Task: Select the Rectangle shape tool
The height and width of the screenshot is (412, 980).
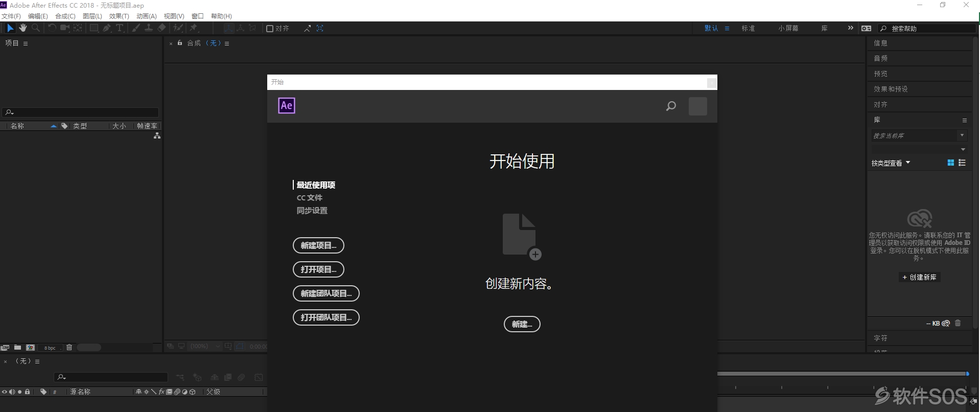Action: pos(94,28)
